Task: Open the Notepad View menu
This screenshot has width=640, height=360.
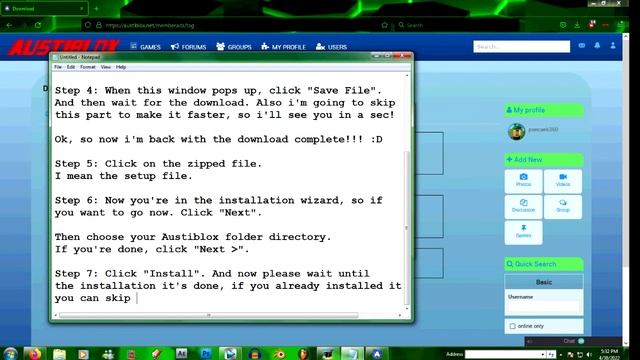Action: click(106, 67)
